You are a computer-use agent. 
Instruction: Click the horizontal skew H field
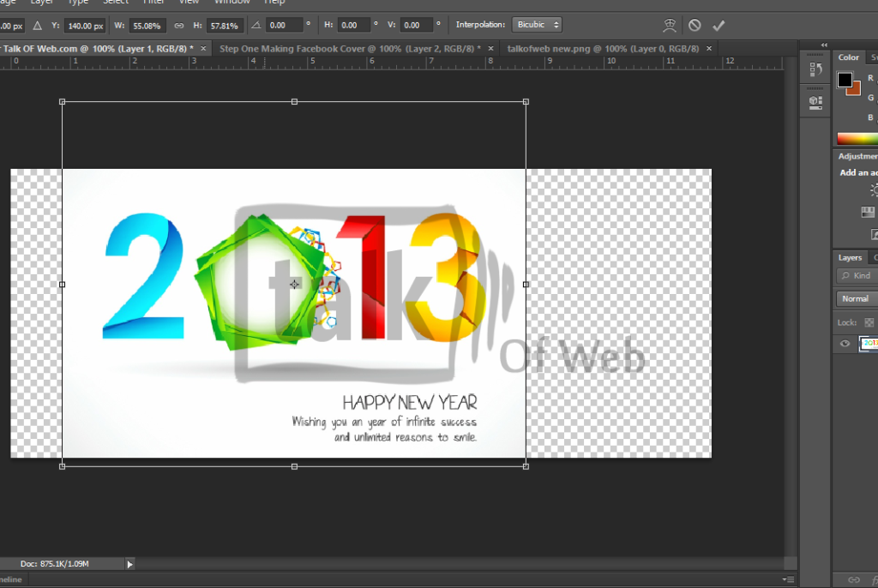[354, 25]
